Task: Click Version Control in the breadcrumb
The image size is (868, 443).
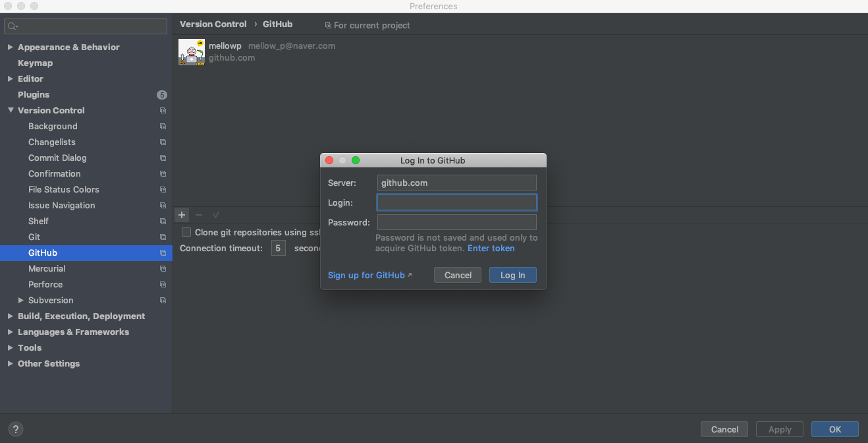Action: pyautogui.click(x=213, y=24)
